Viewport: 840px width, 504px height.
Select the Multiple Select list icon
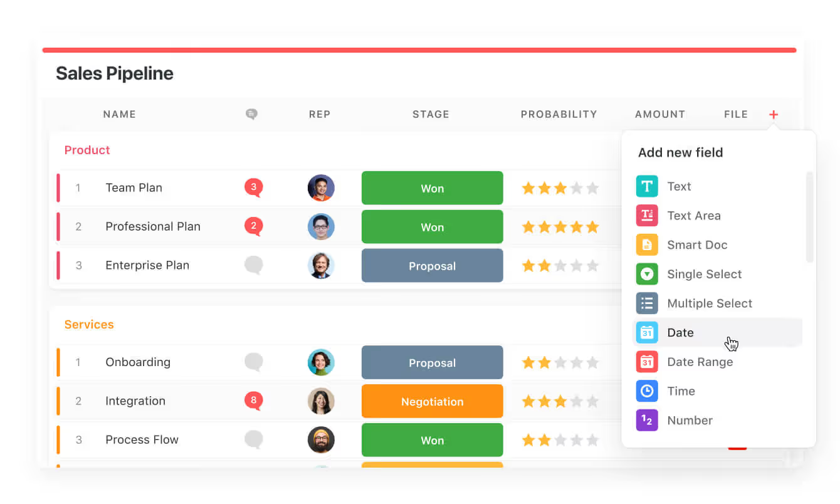click(647, 303)
